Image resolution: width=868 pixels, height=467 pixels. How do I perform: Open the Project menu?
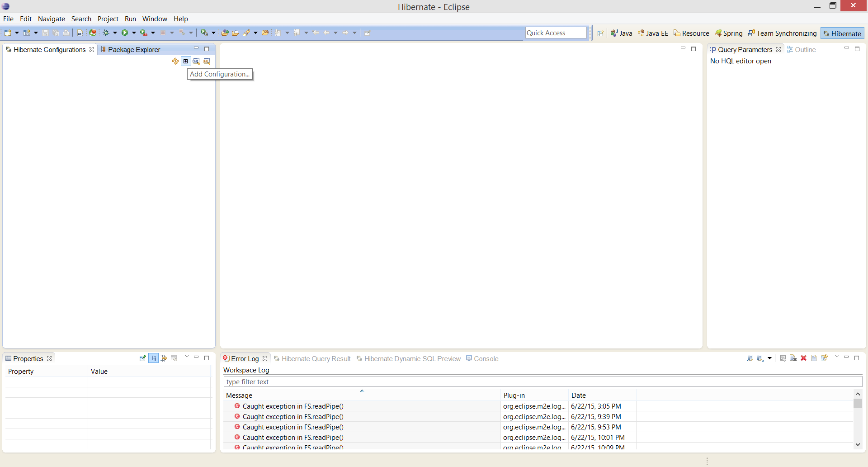click(x=108, y=19)
